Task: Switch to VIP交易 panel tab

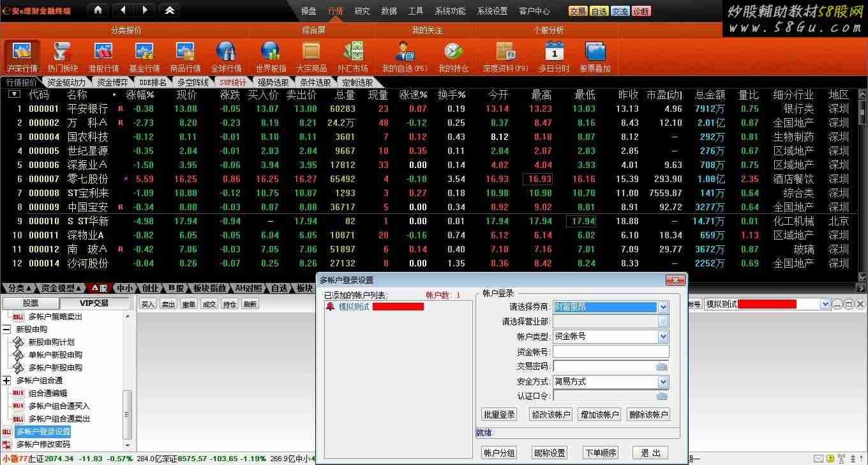Action: [94, 303]
